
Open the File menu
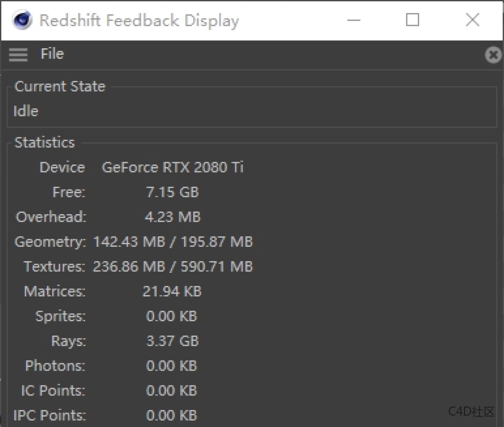52,54
